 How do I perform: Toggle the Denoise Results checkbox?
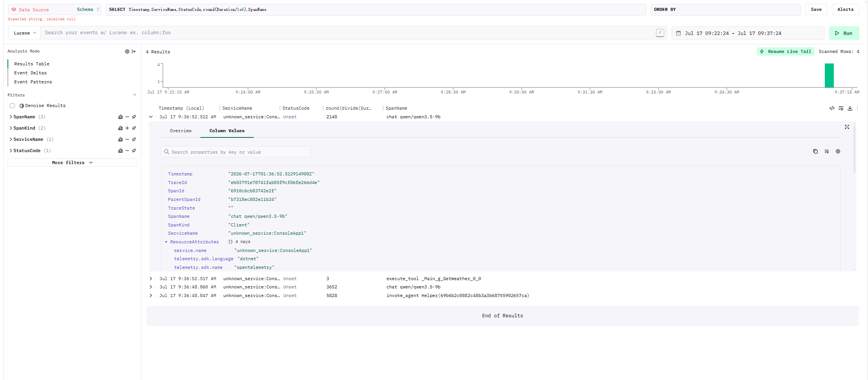12,106
